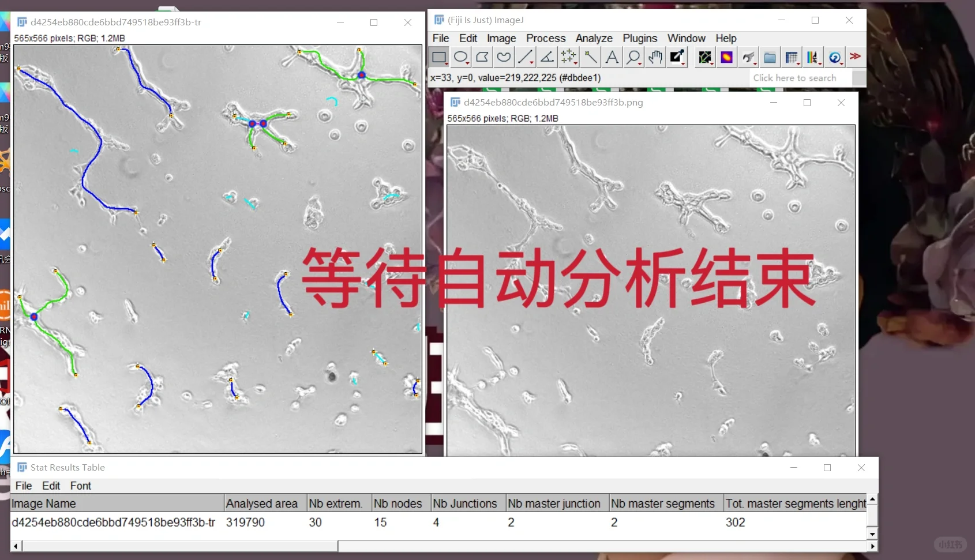Click the ImageJ status bar pixel value text

pos(516,78)
